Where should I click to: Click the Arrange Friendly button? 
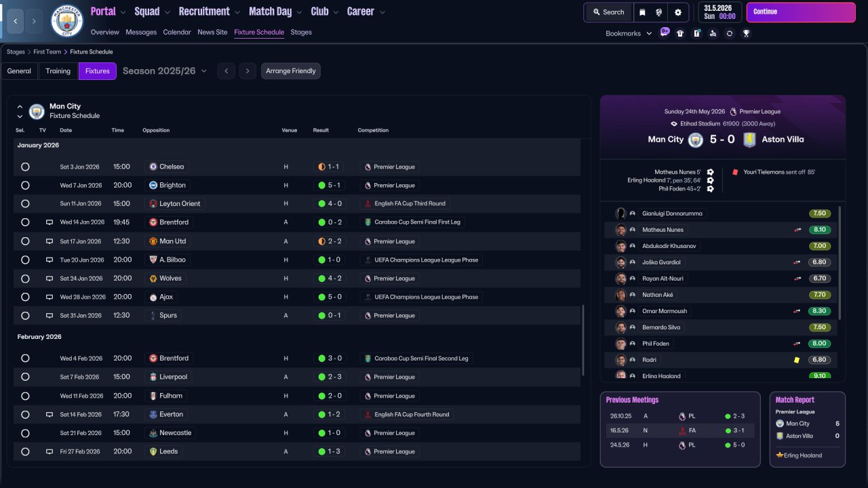(291, 71)
